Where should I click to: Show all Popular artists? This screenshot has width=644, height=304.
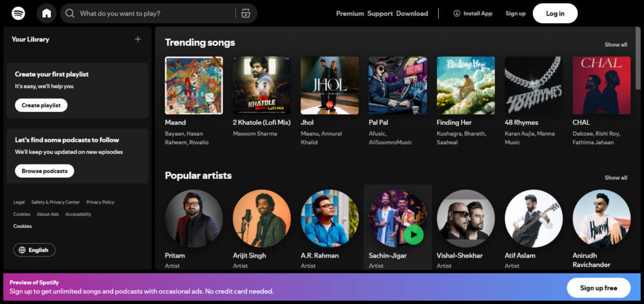616,178
